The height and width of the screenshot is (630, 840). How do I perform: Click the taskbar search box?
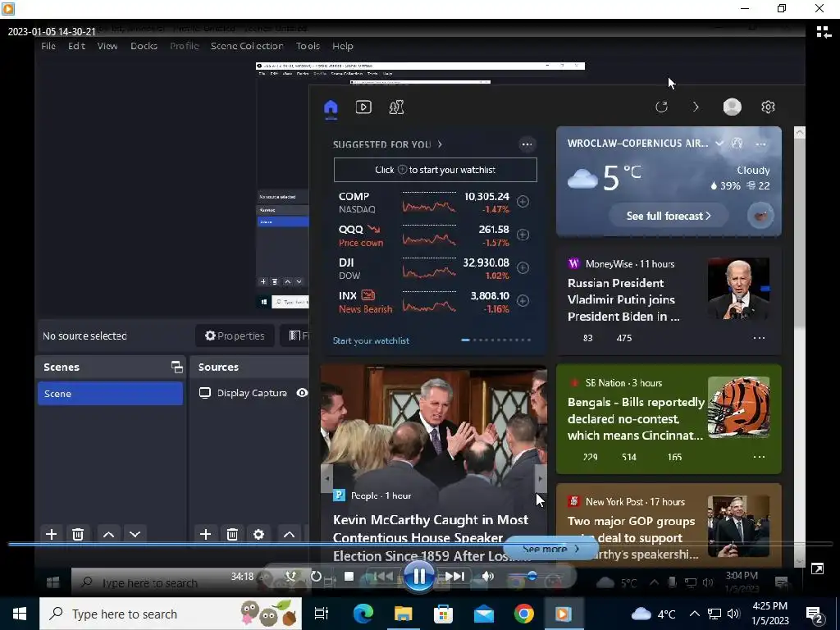tap(171, 614)
